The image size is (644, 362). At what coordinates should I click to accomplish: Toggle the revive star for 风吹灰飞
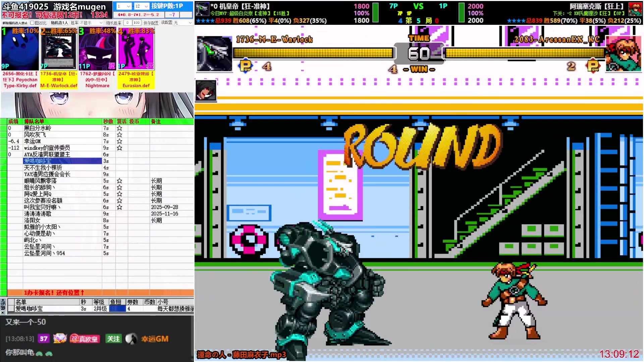[x=119, y=135]
